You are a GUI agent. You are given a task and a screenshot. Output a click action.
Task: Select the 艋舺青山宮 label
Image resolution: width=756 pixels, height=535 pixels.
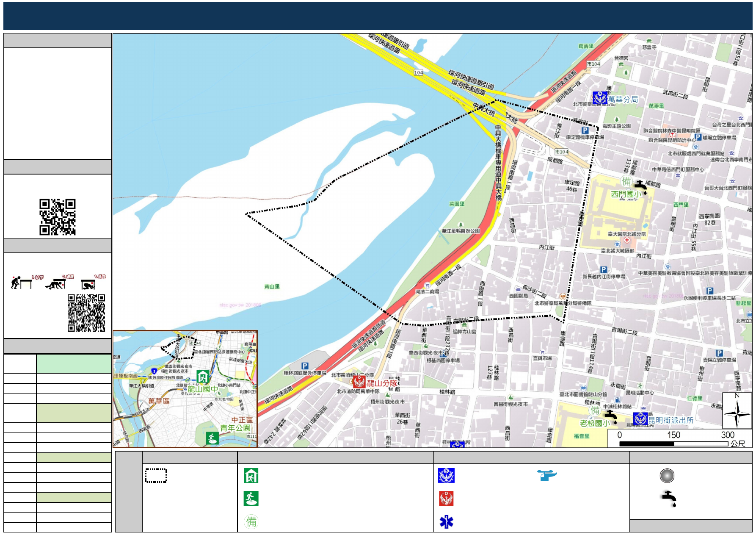pos(464,331)
